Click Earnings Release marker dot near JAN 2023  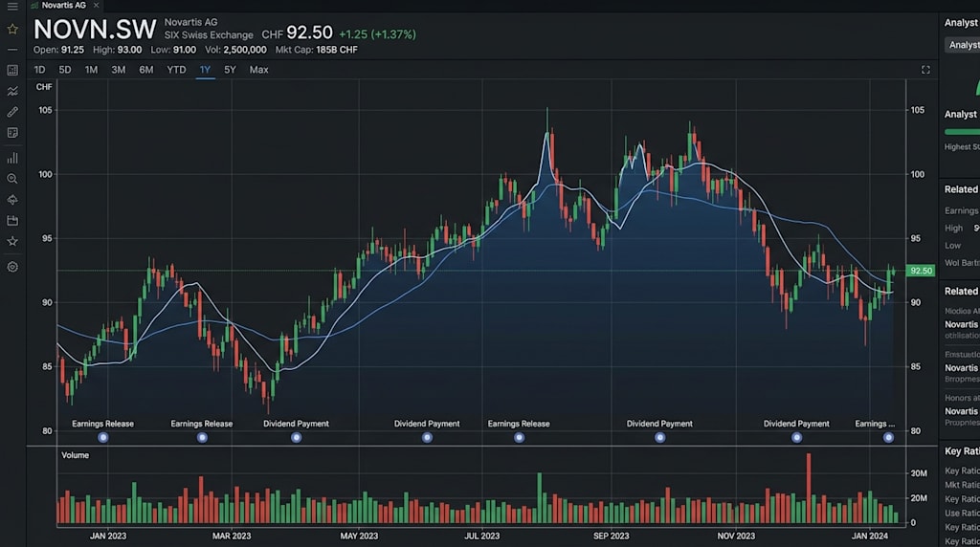click(103, 438)
